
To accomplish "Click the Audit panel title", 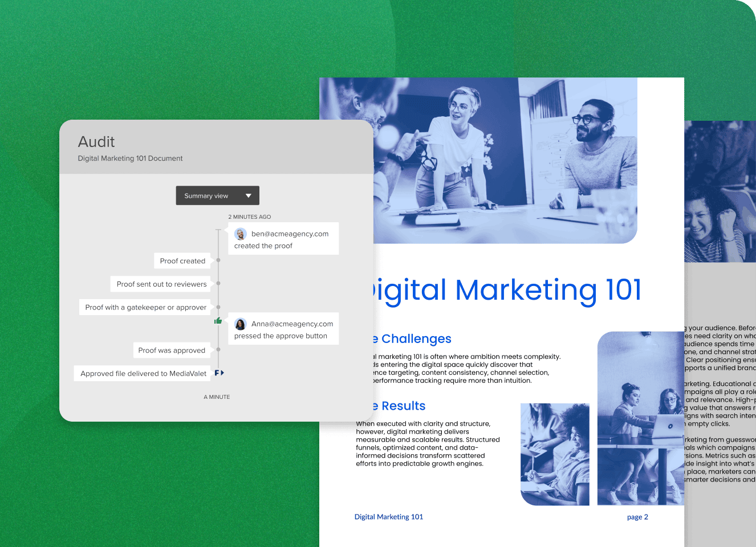I will pos(96,142).
